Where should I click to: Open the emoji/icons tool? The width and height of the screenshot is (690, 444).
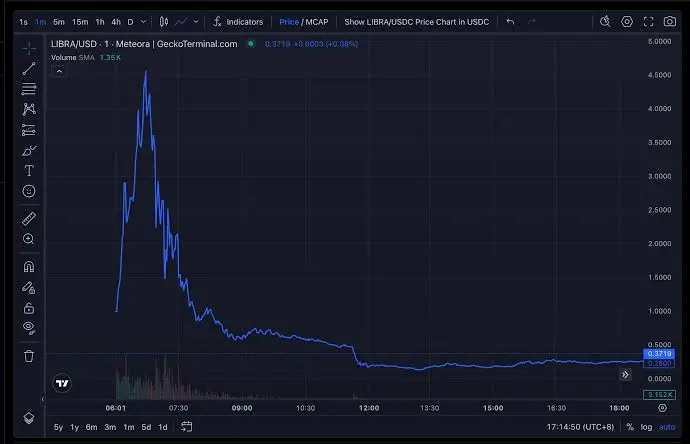tap(29, 191)
